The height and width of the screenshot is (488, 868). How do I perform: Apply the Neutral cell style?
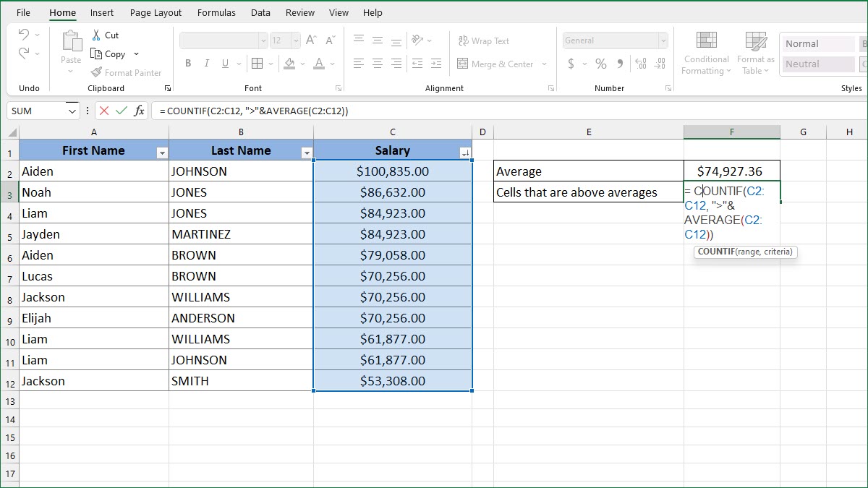[818, 64]
